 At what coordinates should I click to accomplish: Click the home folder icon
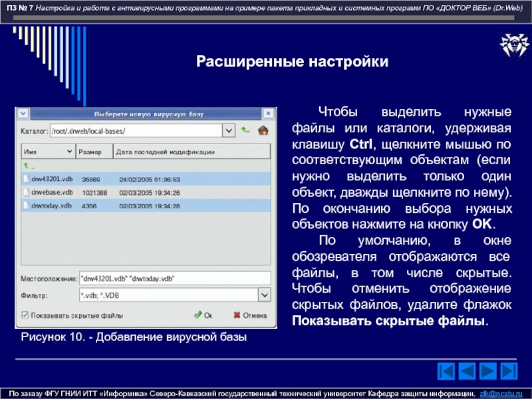[263, 130]
